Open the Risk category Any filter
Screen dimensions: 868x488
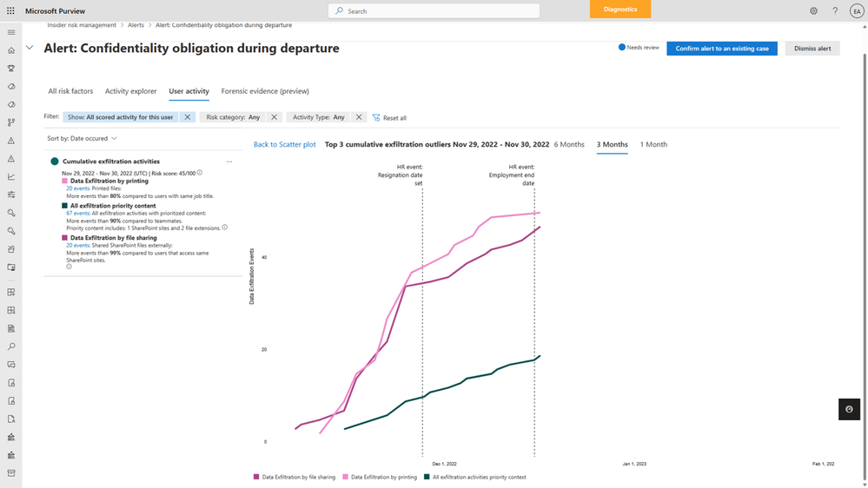(x=233, y=117)
